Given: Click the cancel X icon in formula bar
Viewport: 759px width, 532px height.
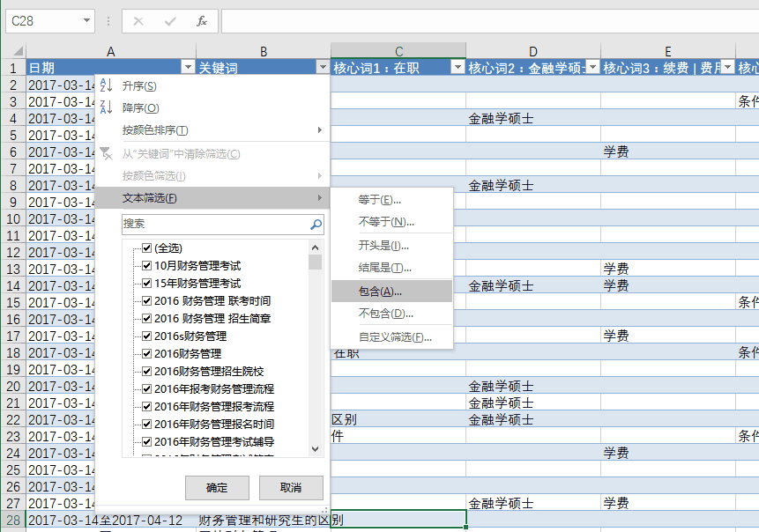Looking at the screenshot, I should [x=138, y=20].
